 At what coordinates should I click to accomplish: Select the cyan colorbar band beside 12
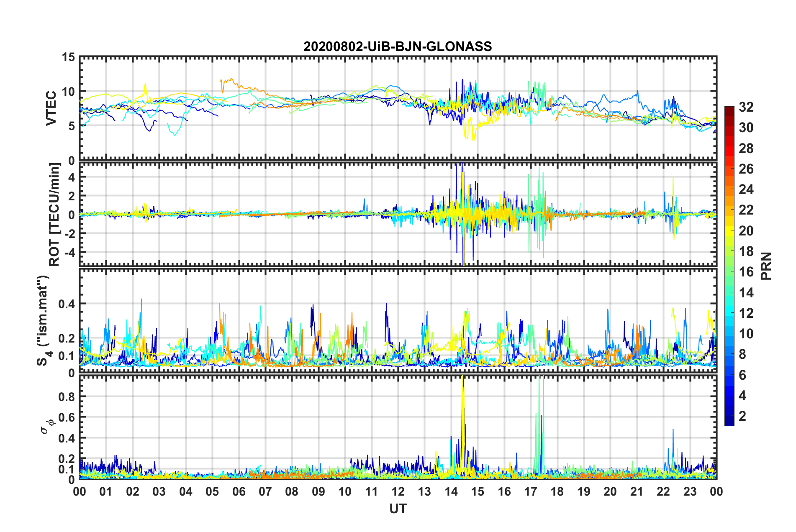click(729, 313)
